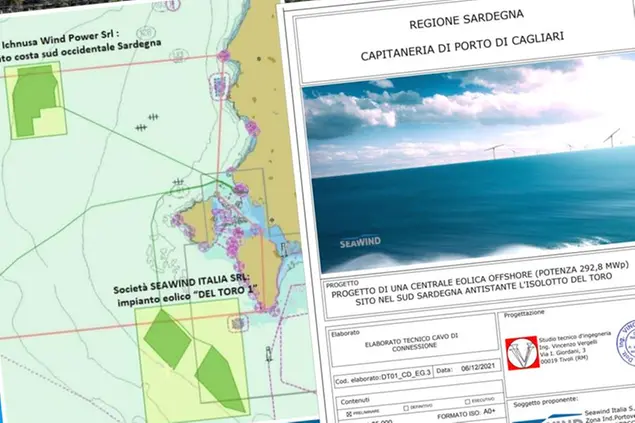Viewport: 635px width, 423px height.
Task: Click the red V engineering studio logo
Action: tap(522, 354)
